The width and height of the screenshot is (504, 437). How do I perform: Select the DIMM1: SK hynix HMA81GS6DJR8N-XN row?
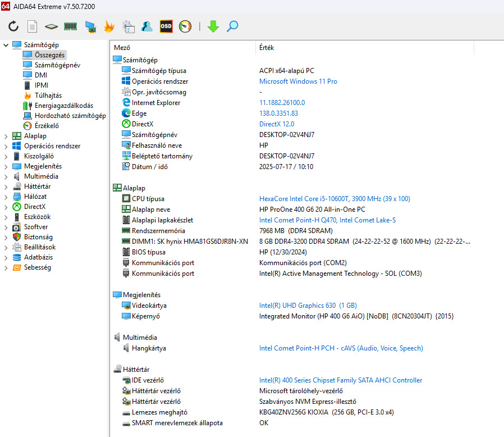click(x=190, y=242)
